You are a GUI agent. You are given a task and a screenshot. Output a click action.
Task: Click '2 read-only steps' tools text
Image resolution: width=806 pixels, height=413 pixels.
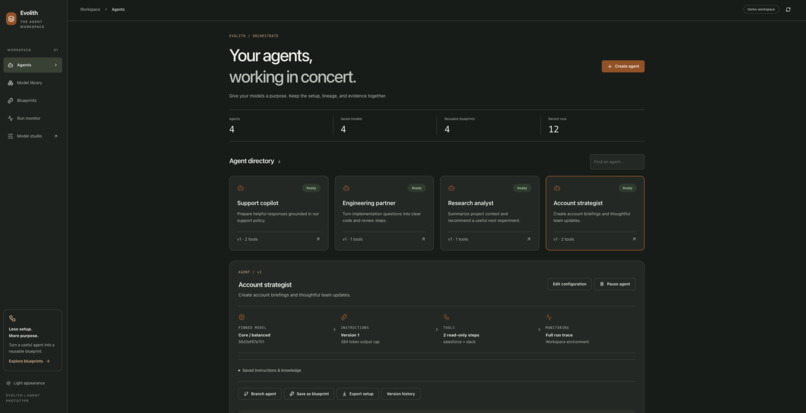point(461,335)
